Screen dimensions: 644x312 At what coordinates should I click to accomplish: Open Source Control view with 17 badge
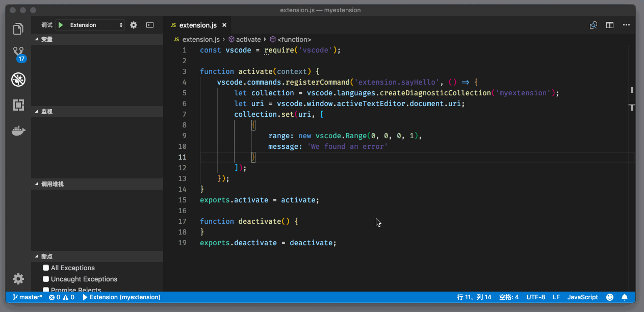(18, 53)
